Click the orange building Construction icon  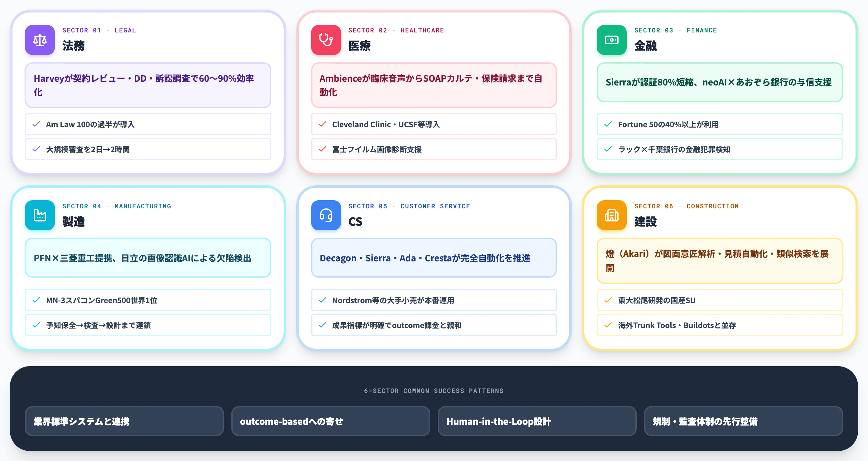tap(612, 215)
